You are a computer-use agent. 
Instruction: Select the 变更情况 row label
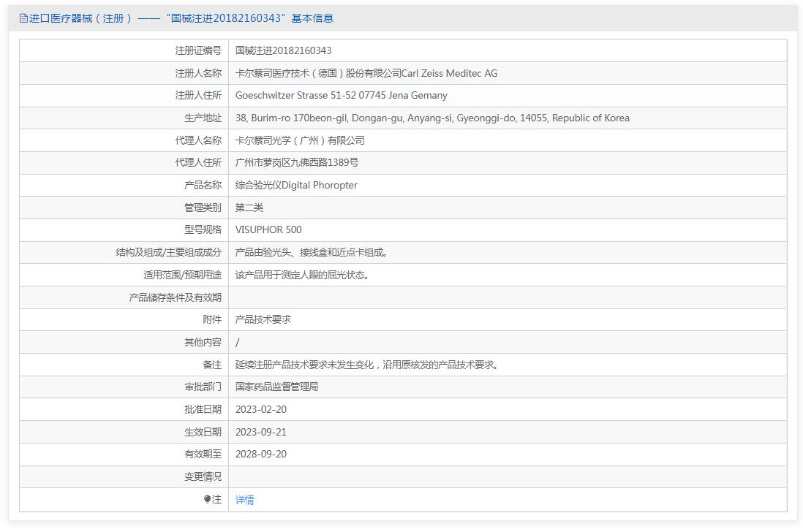pyautogui.click(x=203, y=476)
